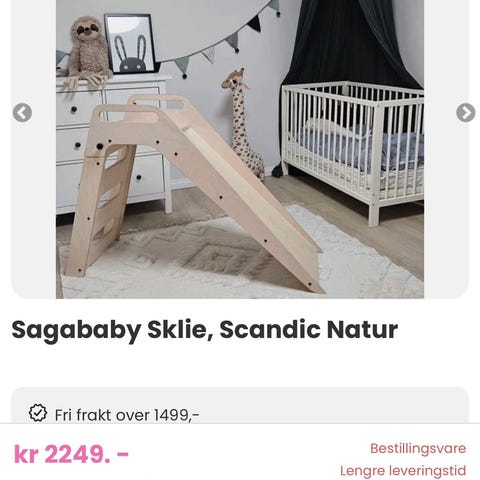Tap the Lengre leveringstid notice
The width and height of the screenshot is (480, 480).
pyautogui.click(x=403, y=471)
